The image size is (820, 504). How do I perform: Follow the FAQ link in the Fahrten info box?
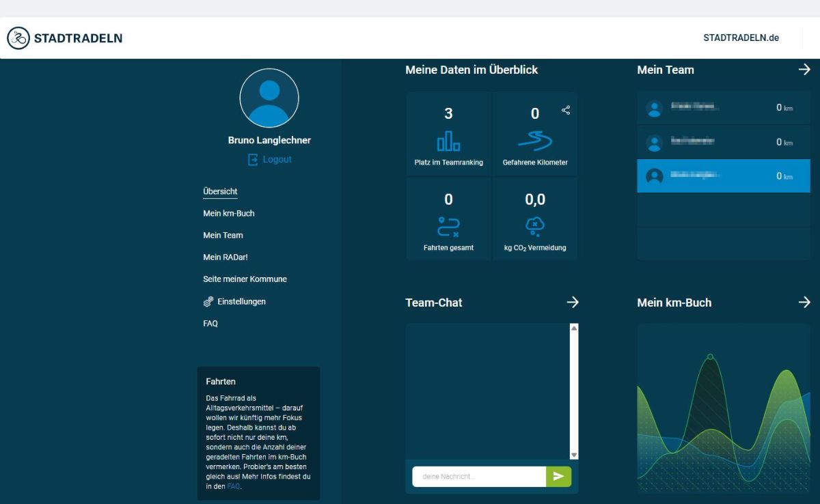click(x=234, y=486)
